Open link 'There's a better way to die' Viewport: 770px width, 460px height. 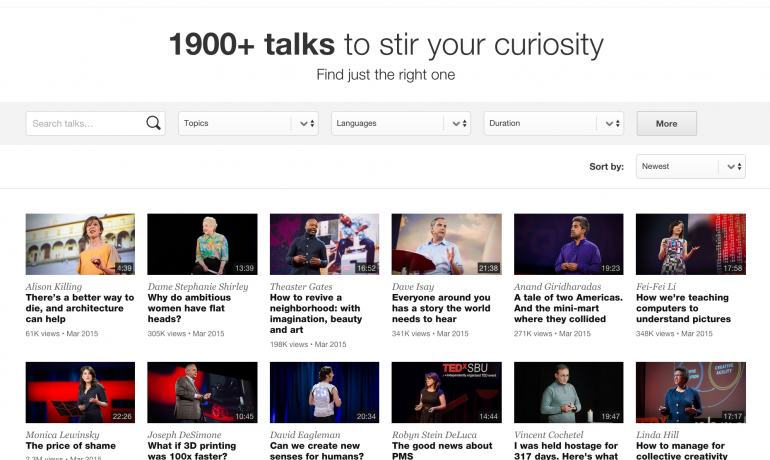[x=80, y=308]
